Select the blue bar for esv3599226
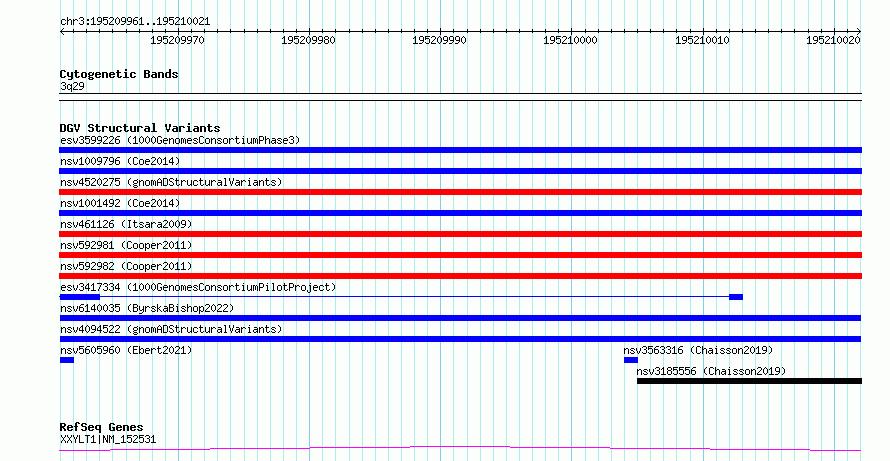This screenshot has width=890, height=461. coord(460,150)
